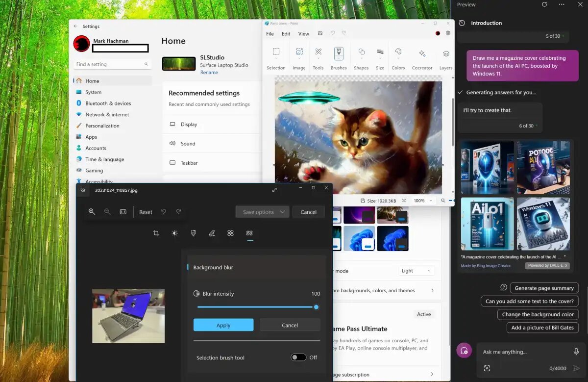
Task: Expand Shapes dropdown in Paint
Action: tap(361, 58)
